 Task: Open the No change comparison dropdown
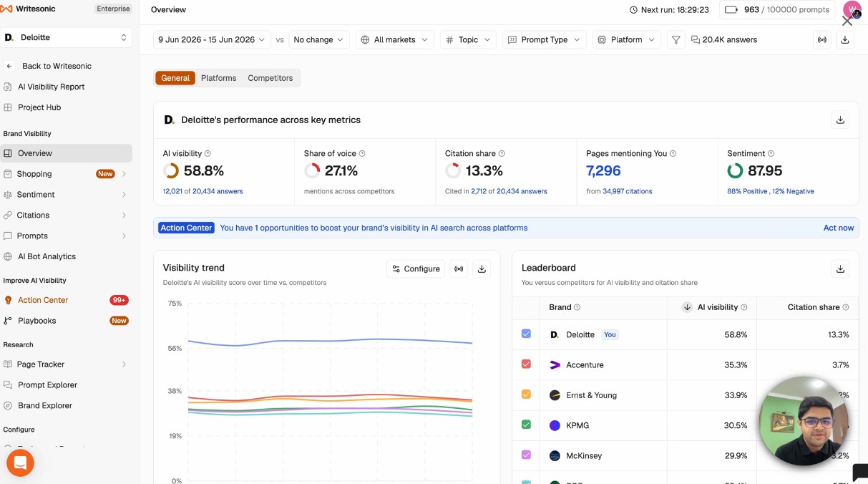[318, 40]
